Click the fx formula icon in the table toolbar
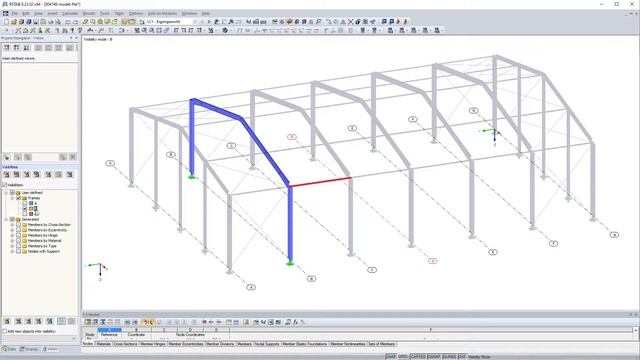This screenshot has height=360, width=640. click(x=295, y=322)
